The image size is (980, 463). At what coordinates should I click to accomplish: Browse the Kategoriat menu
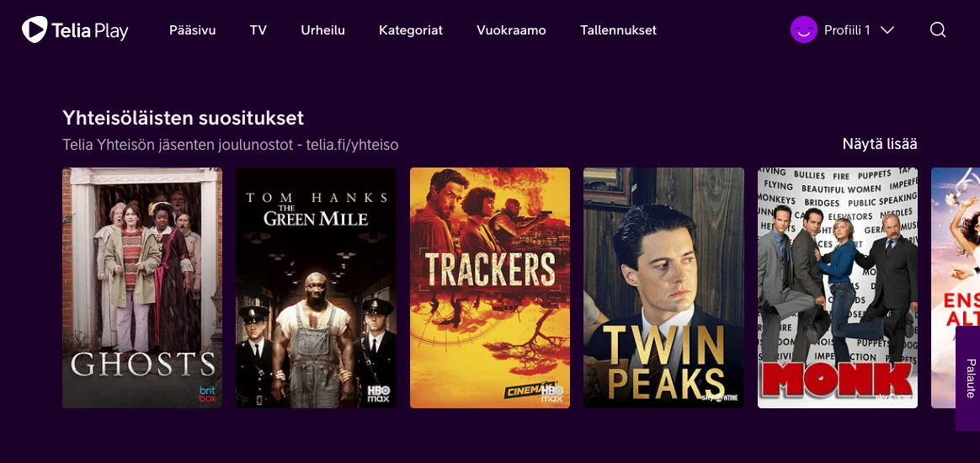click(x=411, y=30)
